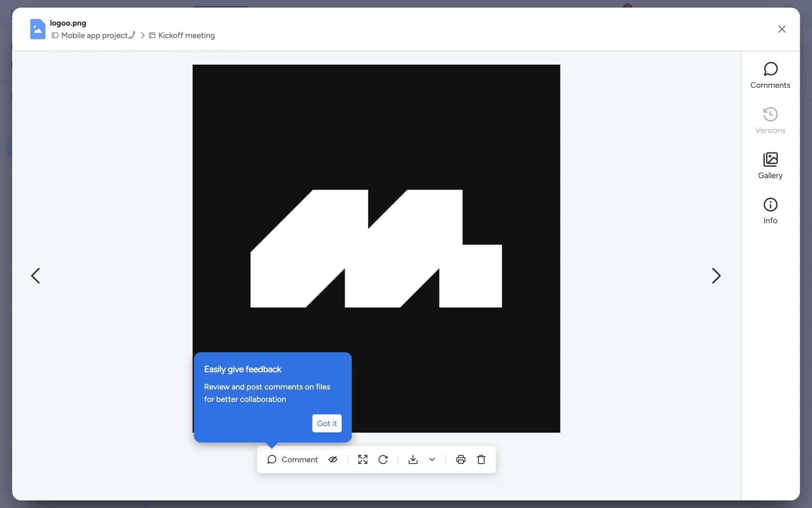Click the blue image file icon
The height and width of the screenshot is (508, 812).
[x=38, y=29]
